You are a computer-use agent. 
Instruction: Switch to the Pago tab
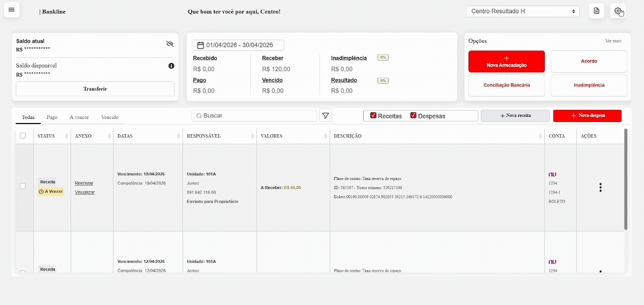click(52, 117)
